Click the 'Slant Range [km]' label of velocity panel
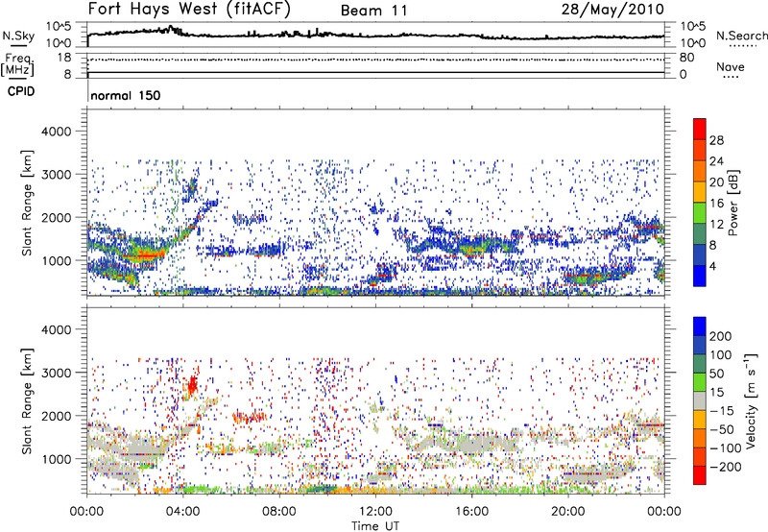 pyautogui.click(x=27, y=400)
